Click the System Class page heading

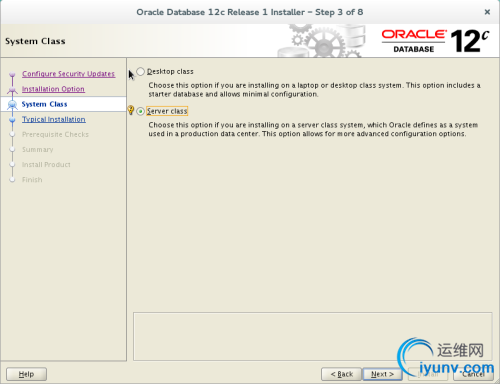35,41
